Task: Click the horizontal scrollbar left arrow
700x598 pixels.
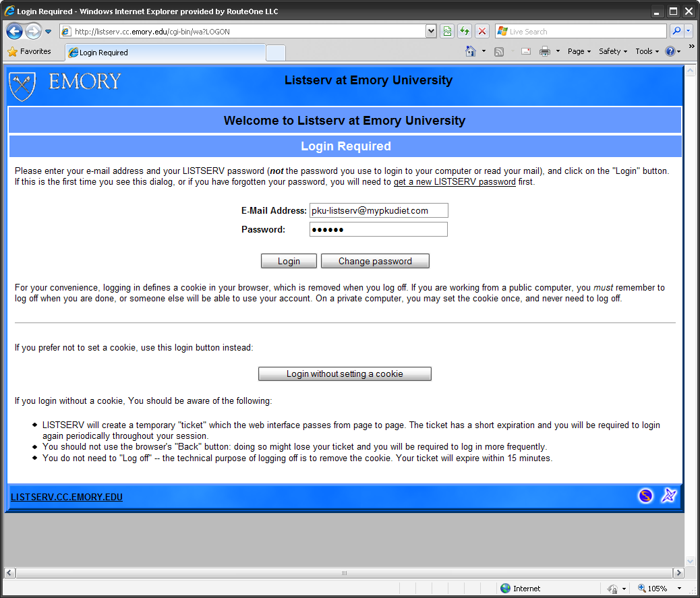Action: [x=10, y=572]
